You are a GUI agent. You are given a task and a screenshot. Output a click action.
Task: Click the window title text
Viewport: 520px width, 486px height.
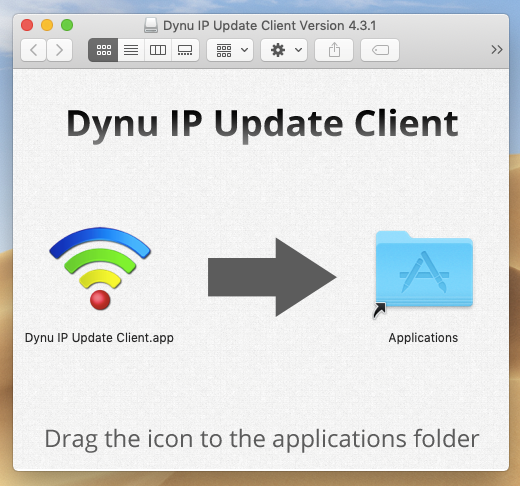coord(269,26)
